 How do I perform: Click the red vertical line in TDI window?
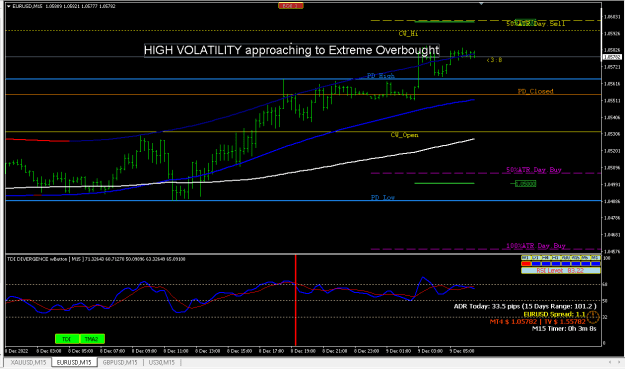coord(295,300)
